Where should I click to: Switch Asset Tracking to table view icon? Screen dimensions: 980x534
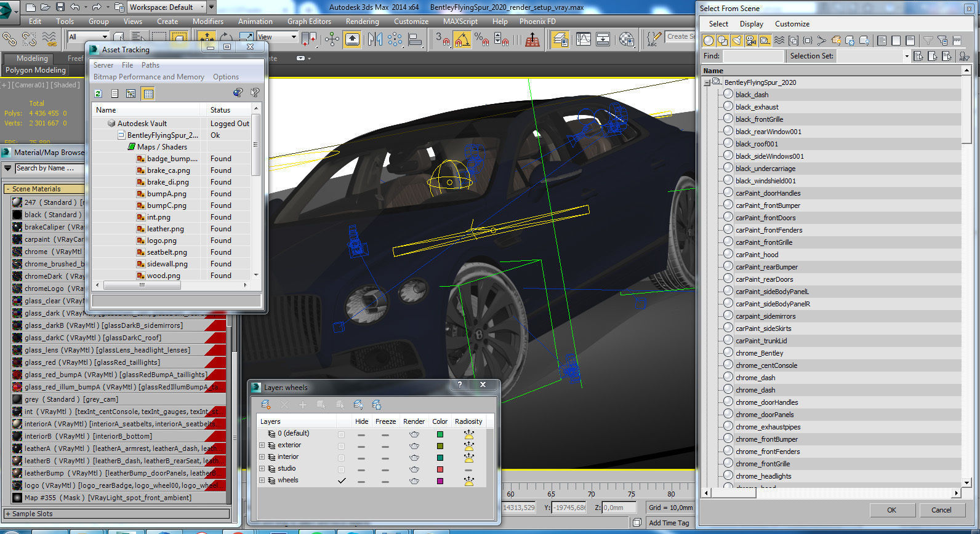[148, 94]
